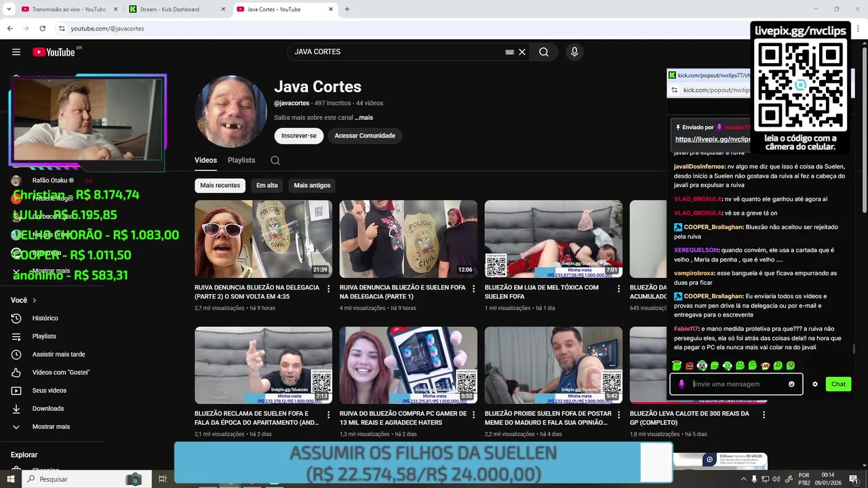Select the Vídeos channel tab
Viewport: 868px width, 488px height.
point(205,161)
